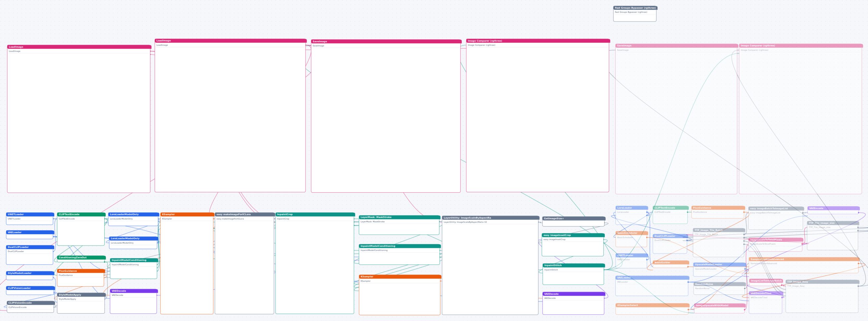Select the KSamplerSelect node title bar
This screenshot has height=321, width=868.
pyautogui.click(x=652, y=305)
